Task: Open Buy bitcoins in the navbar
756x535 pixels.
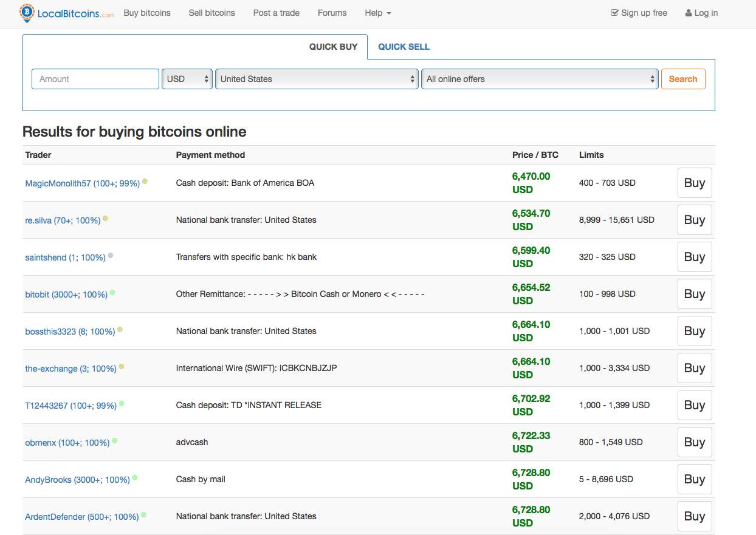Action: coord(147,13)
